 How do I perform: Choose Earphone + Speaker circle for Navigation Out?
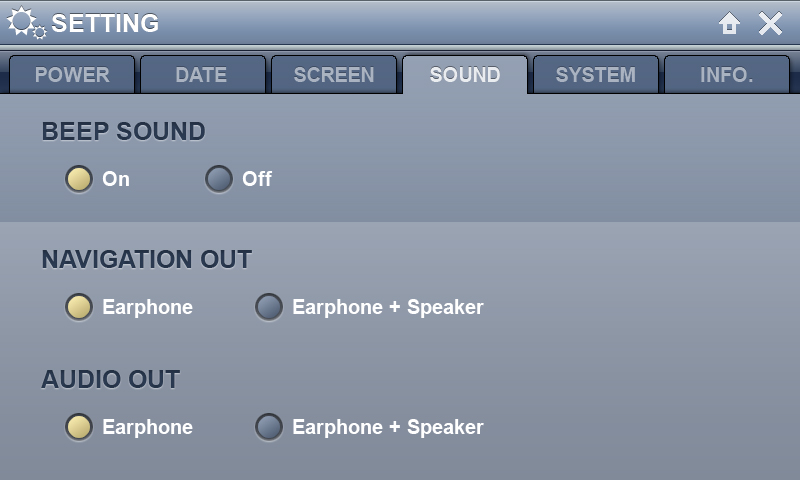tap(269, 307)
